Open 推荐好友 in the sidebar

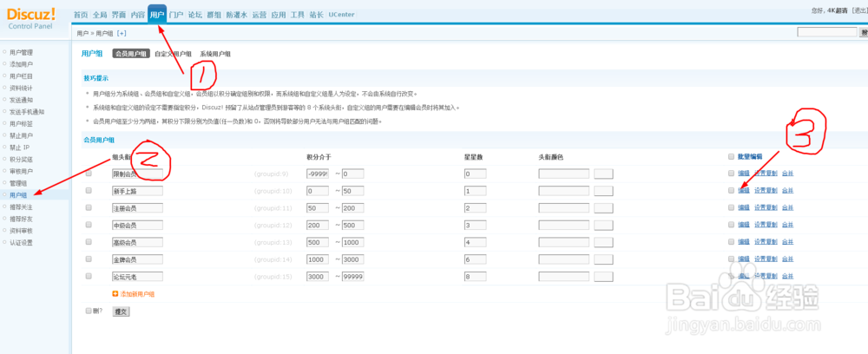(x=22, y=219)
